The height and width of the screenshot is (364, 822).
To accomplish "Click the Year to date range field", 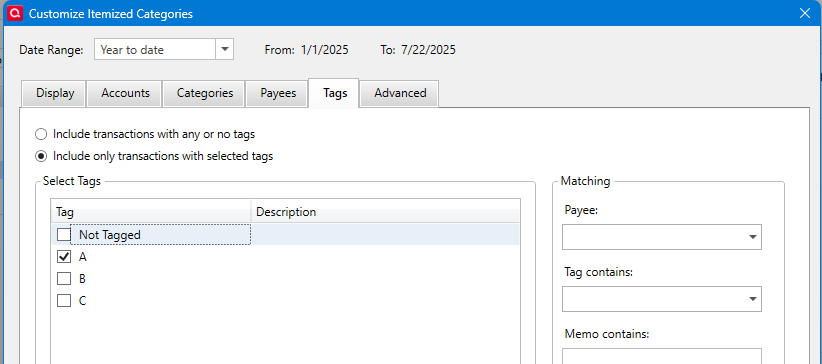I will pos(155,49).
